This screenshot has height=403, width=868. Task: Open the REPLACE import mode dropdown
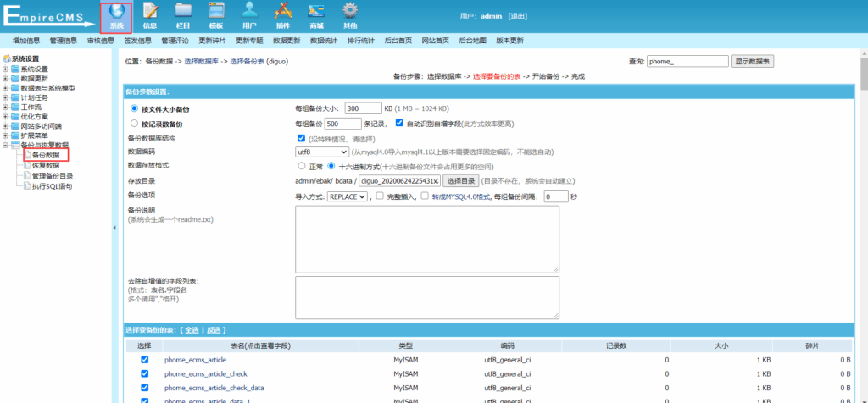coord(348,196)
